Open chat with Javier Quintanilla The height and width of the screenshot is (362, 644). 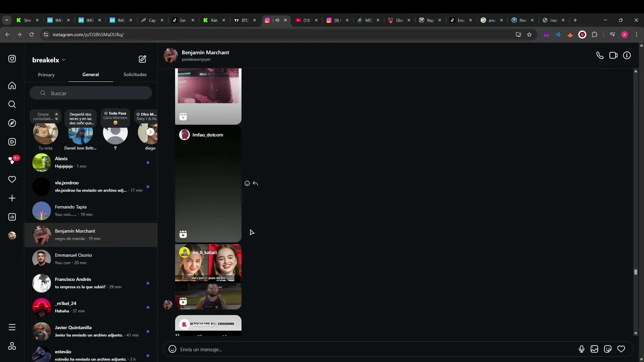point(91,331)
